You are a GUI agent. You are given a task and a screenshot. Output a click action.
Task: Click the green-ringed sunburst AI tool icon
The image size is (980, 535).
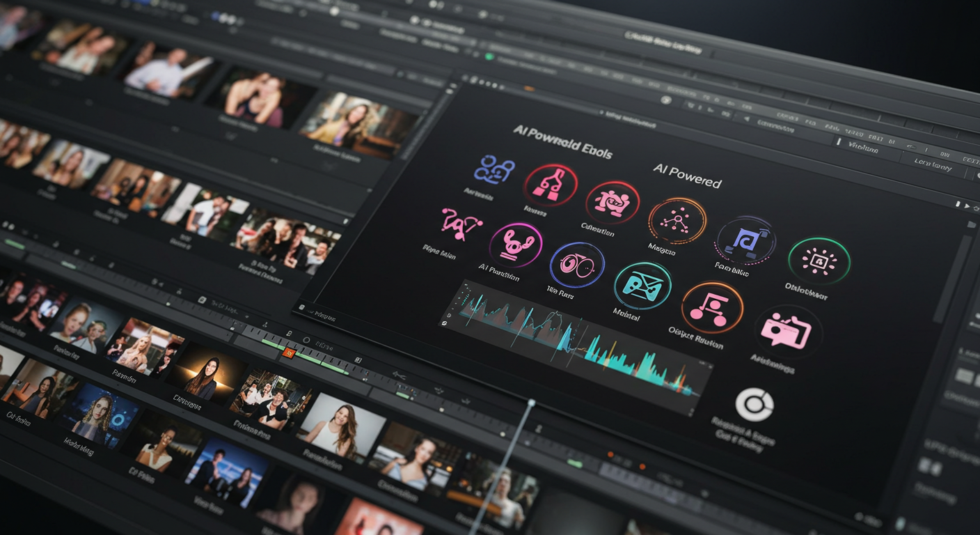pyautogui.click(x=819, y=261)
